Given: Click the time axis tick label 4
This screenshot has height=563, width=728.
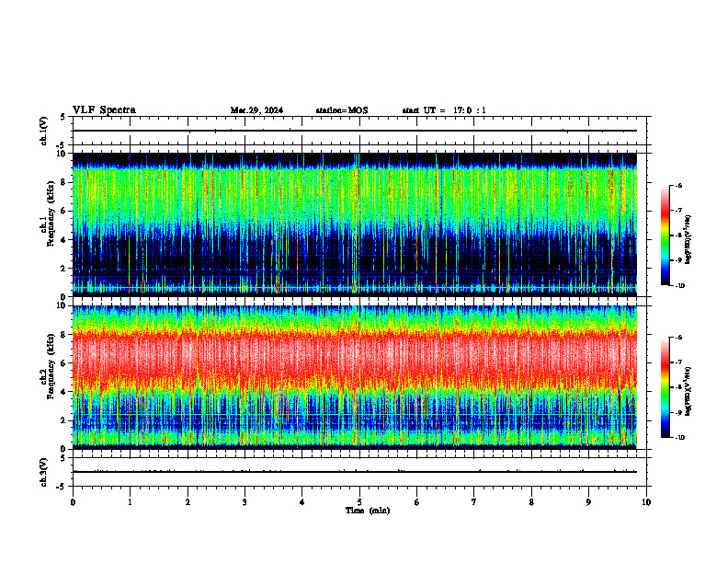Looking at the screenshot, I should (302, 502).
